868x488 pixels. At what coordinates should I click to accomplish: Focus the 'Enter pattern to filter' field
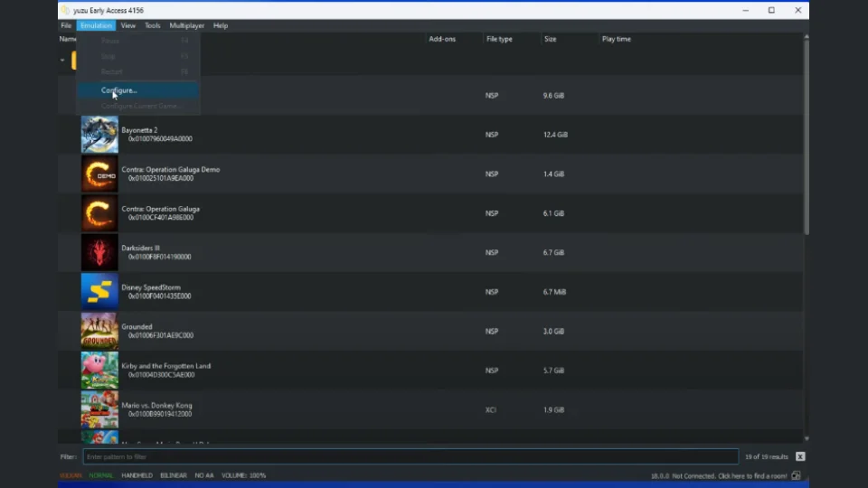[410, 456]
